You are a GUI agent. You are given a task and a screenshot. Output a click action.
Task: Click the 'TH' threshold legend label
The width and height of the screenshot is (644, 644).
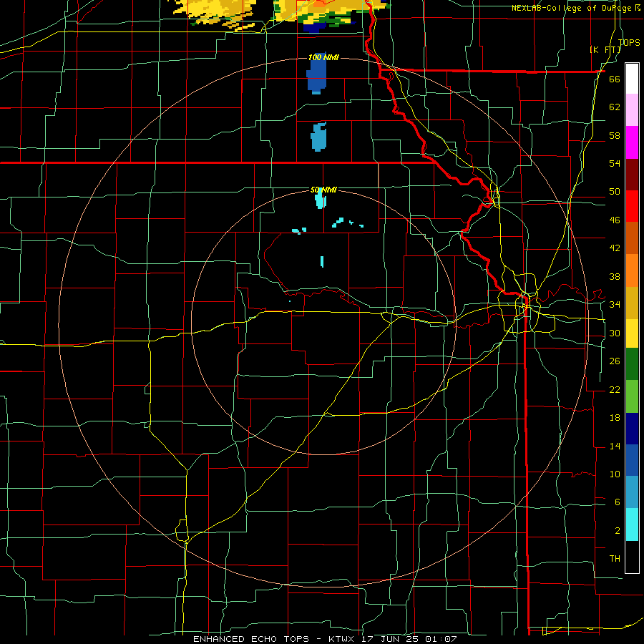click(x=615, y=558)
